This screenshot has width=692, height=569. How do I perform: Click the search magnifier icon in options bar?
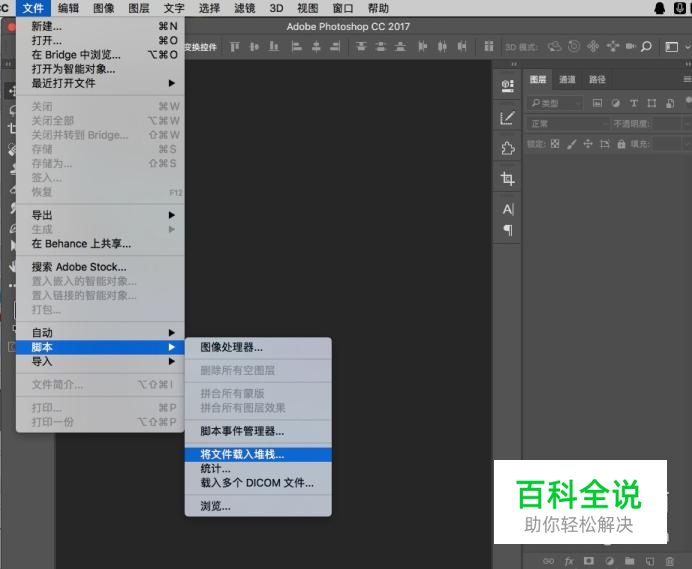[647, 46]
